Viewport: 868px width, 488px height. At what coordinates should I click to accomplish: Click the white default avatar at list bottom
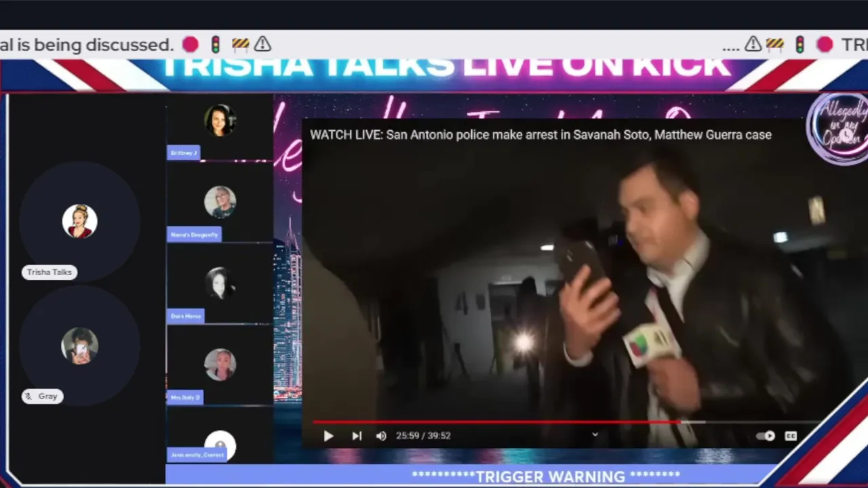click(x=220, y=445)
